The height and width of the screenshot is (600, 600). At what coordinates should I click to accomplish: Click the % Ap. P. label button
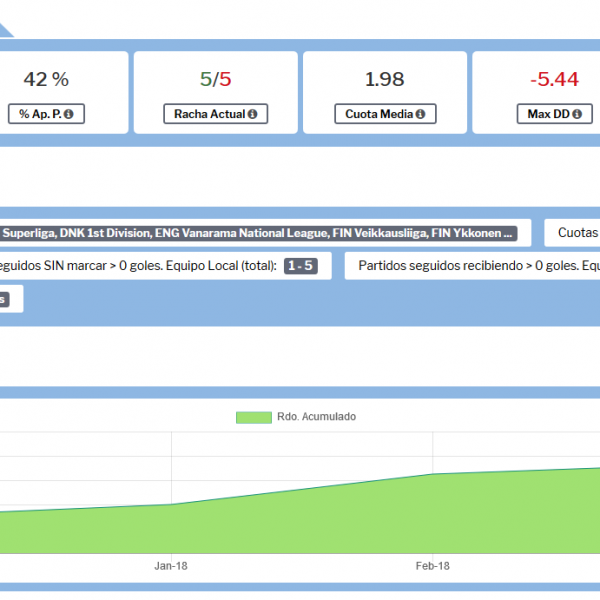click(46, 114)
